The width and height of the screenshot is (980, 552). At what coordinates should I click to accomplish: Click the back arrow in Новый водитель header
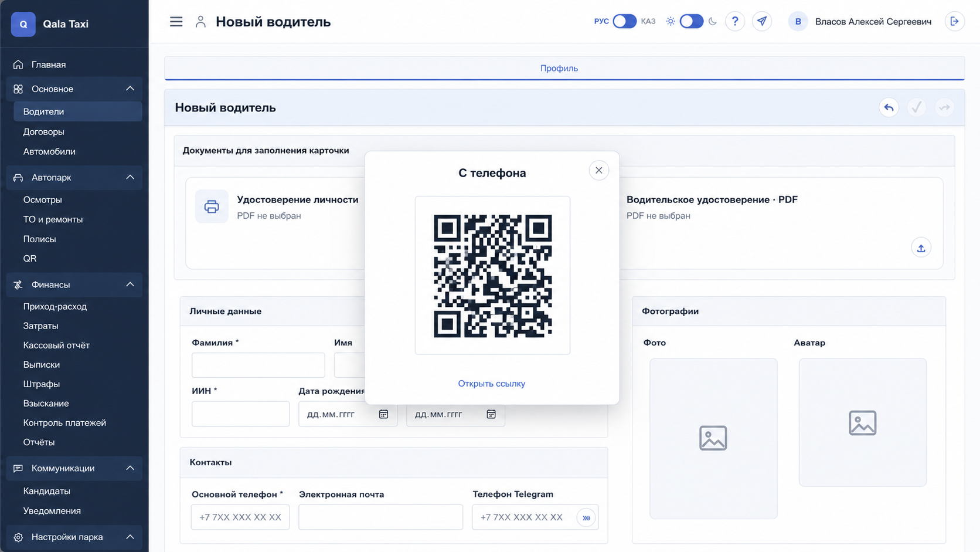tap(889, 107)
